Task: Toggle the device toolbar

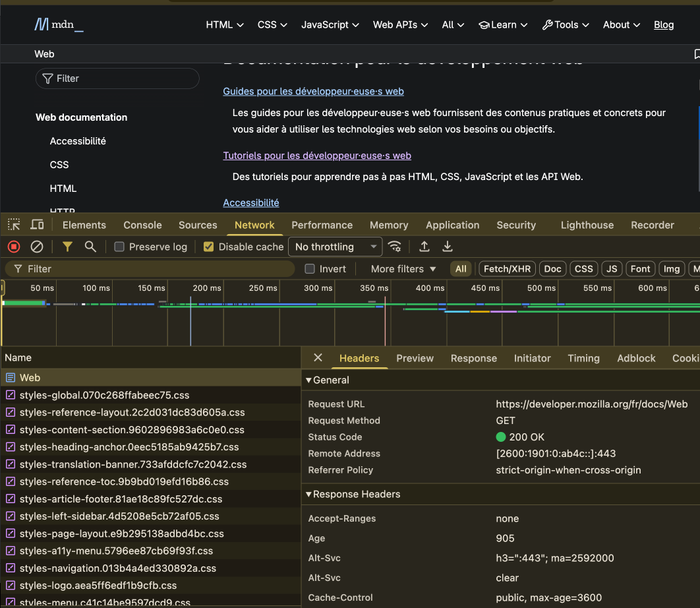Action: pos(37,225)
